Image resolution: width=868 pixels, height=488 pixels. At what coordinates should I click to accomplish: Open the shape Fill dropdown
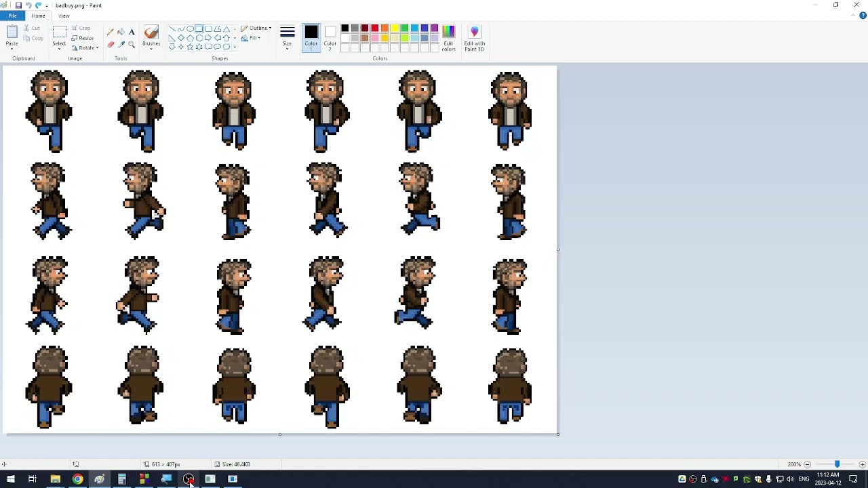pyautogui.click(x=250, y=38)
